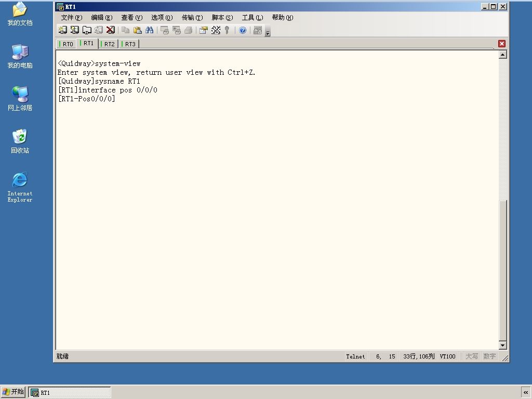Click the Connect toolbar icon
Viewport: 532px width, 399px height.
click(63, 30)
